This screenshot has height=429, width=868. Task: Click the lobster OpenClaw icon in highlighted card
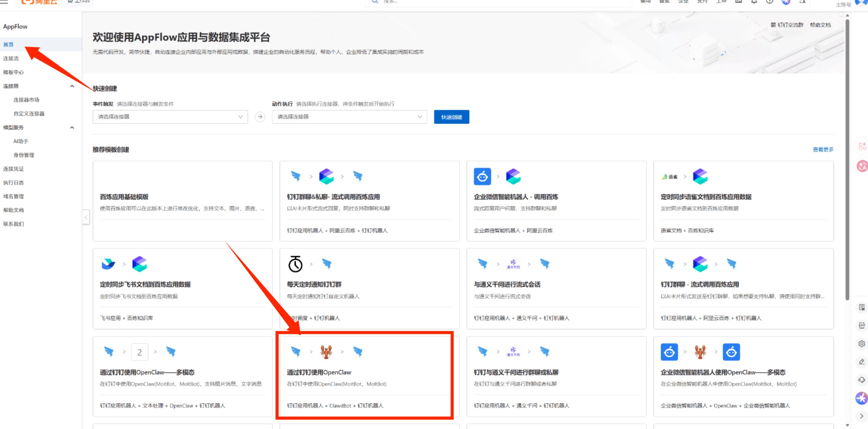(x=326, y=352)
